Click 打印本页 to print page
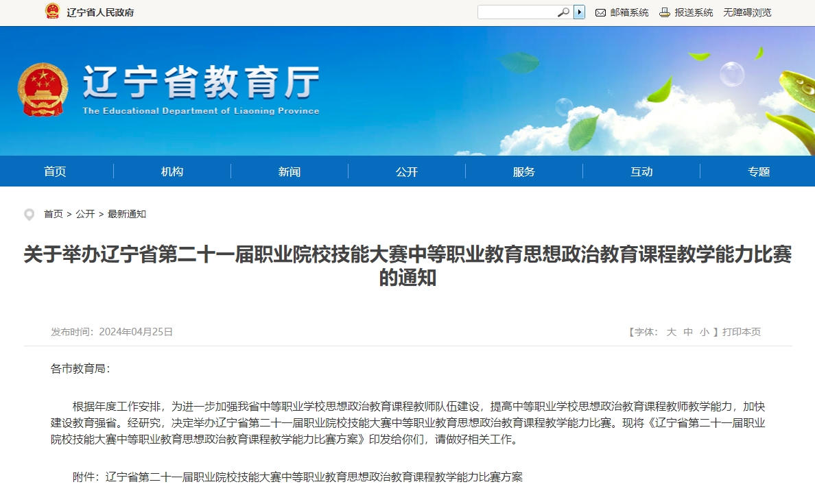Screen dimensions: 815x504 (x=741, y=331)
